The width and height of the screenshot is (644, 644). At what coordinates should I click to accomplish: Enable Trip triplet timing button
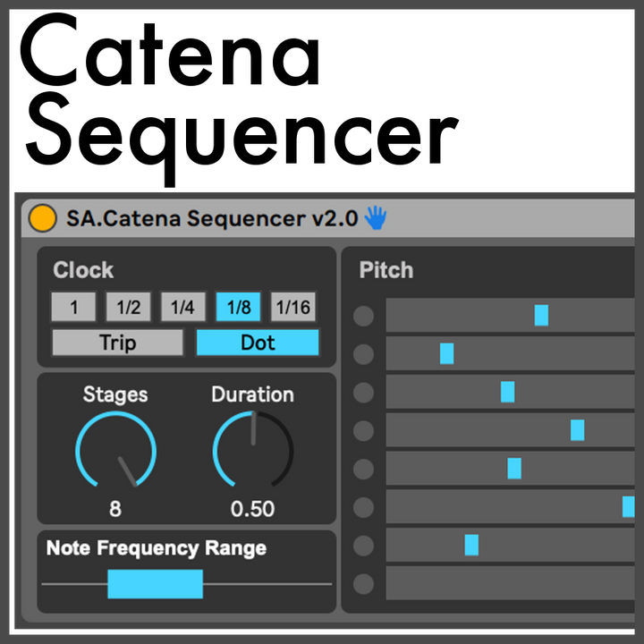coord(117,343)
